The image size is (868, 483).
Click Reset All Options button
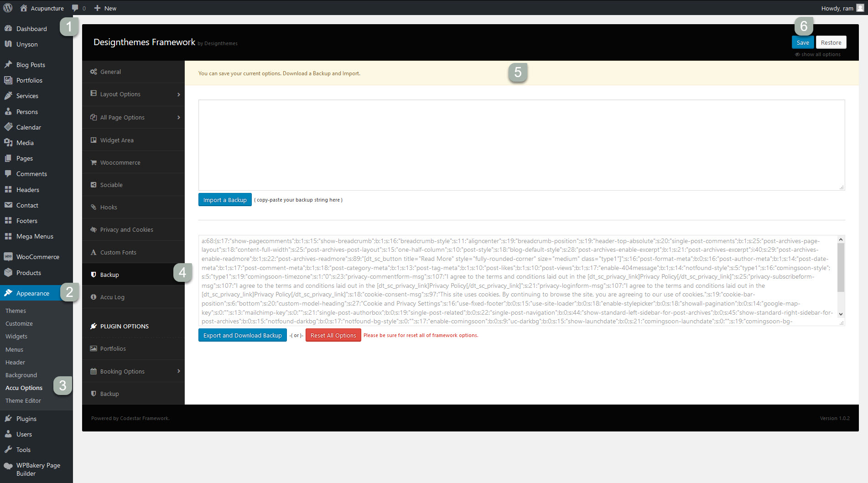point(333,335)
